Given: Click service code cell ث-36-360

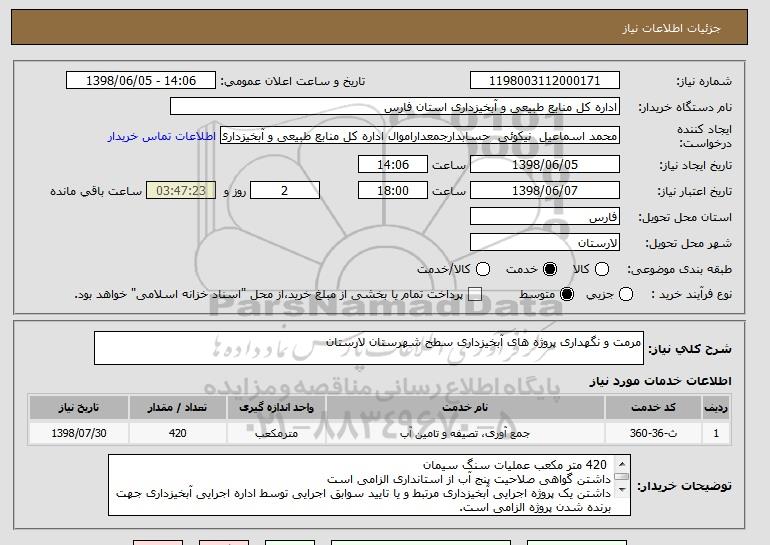Looking at the screenshot, I should point(653,434).
